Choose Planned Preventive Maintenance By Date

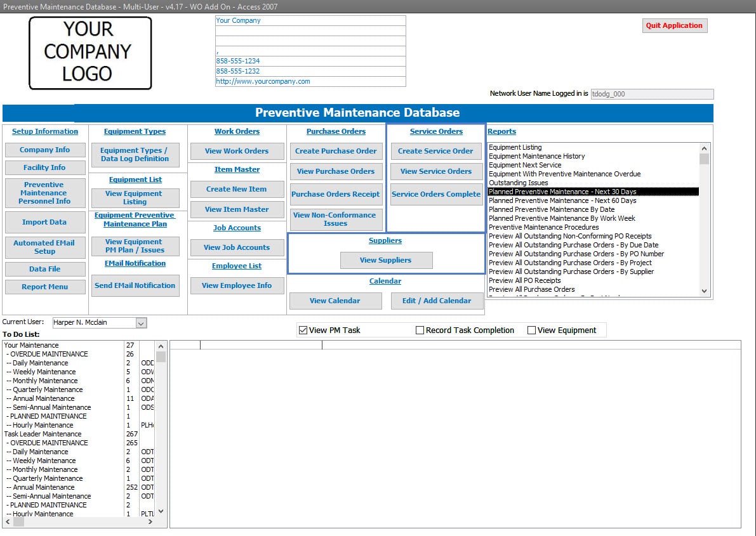593,210
